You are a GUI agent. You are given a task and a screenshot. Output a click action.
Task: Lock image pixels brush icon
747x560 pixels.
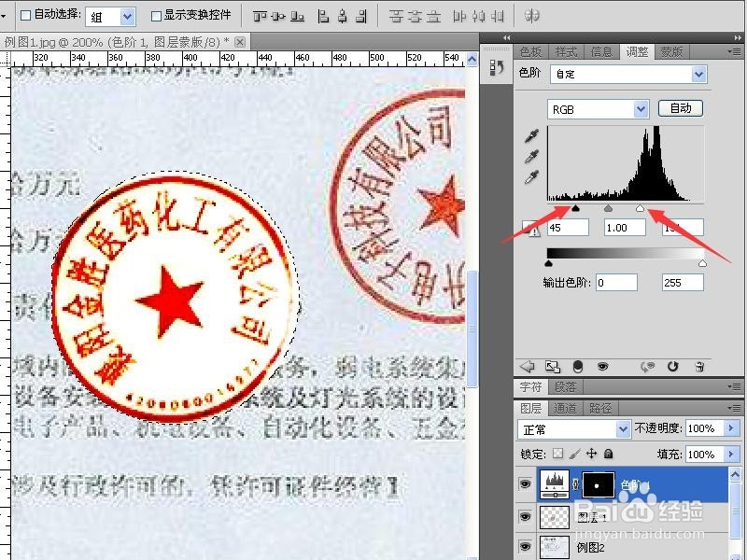point(575,454)
